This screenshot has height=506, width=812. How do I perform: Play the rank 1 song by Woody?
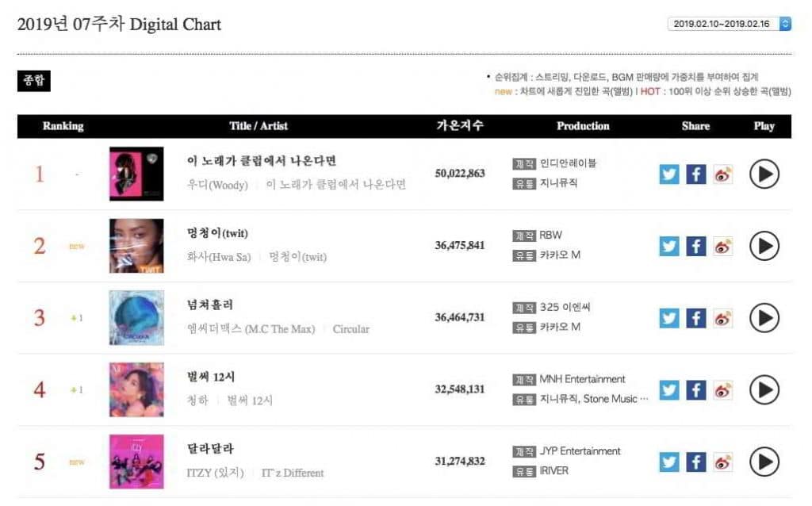point(764,174)
